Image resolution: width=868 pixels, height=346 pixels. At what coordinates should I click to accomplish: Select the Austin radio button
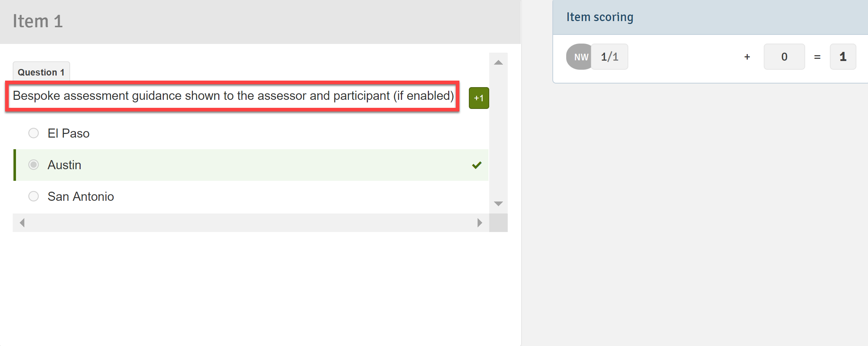[33, 165]
